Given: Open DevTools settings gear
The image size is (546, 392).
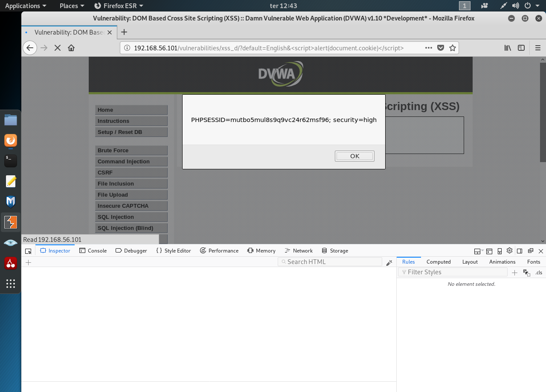Looking at the screenshot, I should click(509, 251).
